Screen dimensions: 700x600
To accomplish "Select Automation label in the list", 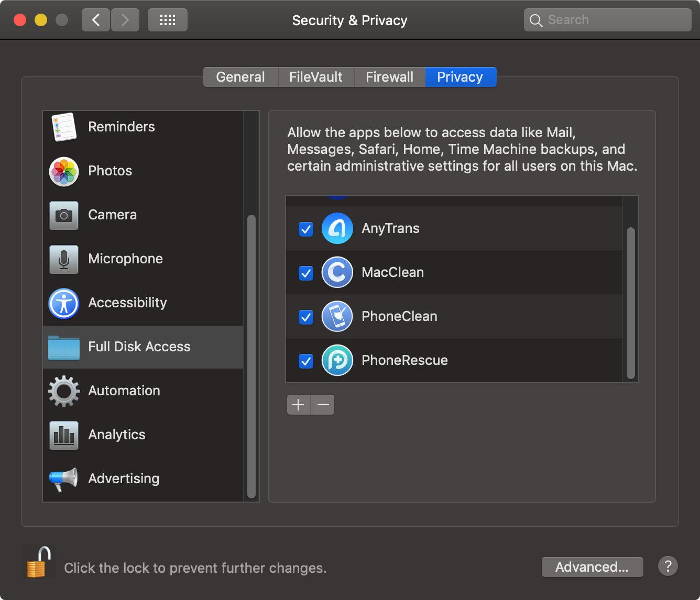I will click(124, 391).
